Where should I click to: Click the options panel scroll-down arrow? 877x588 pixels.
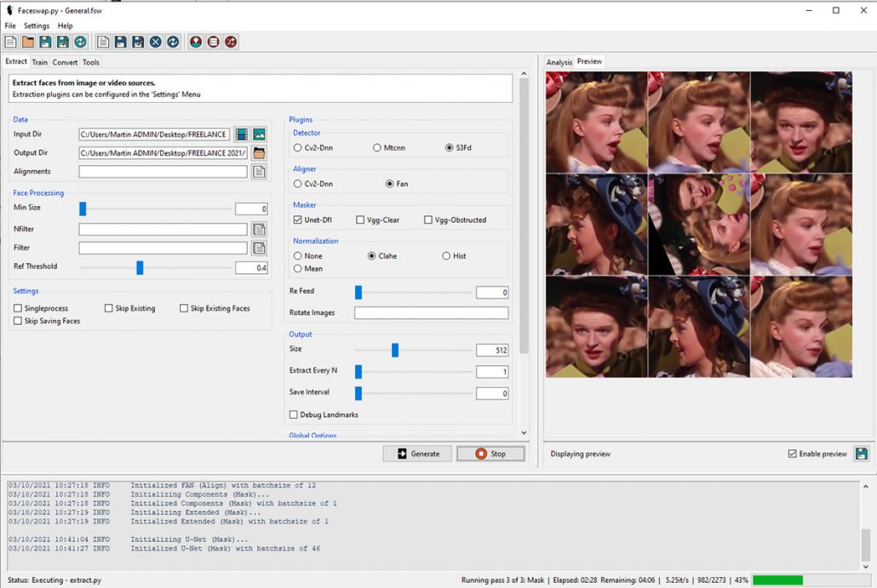[x=524, y=432]
